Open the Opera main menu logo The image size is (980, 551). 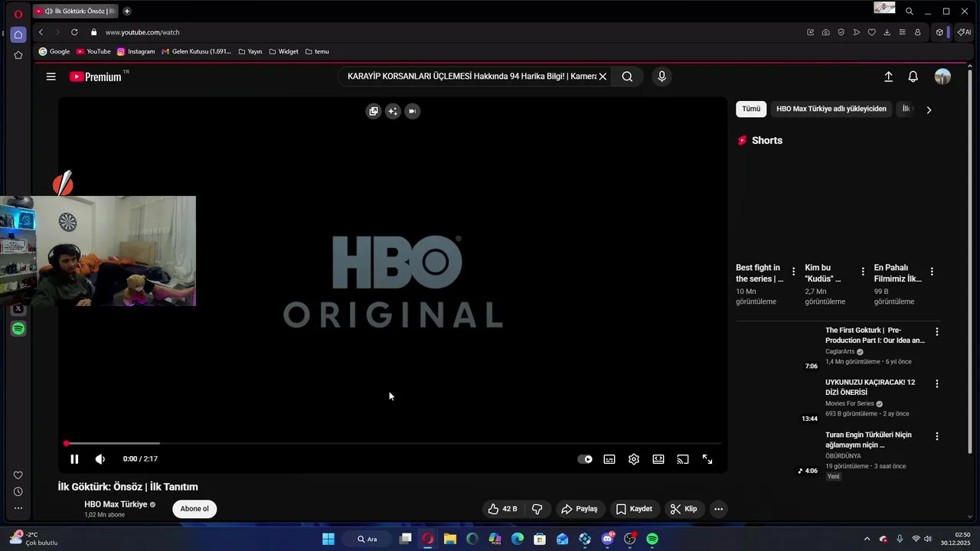click(x=18, y=15)
